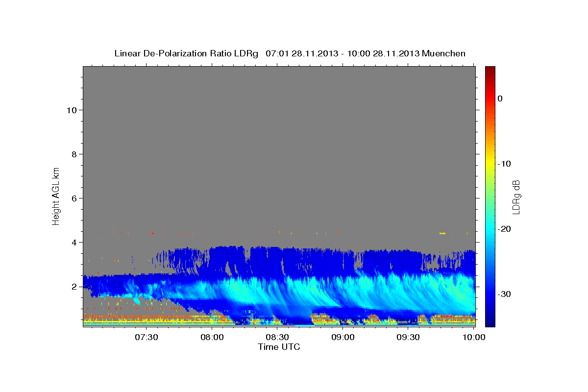Click the 10:00 time tick label
The width and height of the screenshot is (588, 392).
(x=474, y=337)
